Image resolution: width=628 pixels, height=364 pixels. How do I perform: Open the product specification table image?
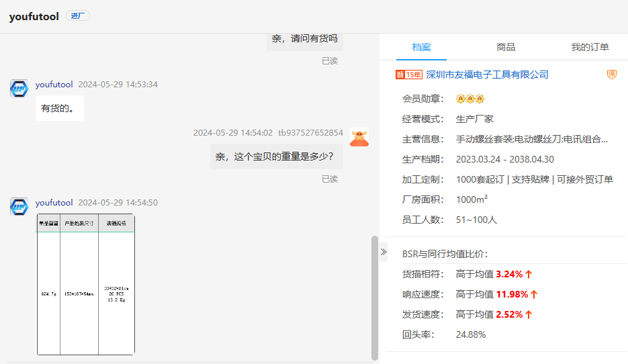[86, 284]
